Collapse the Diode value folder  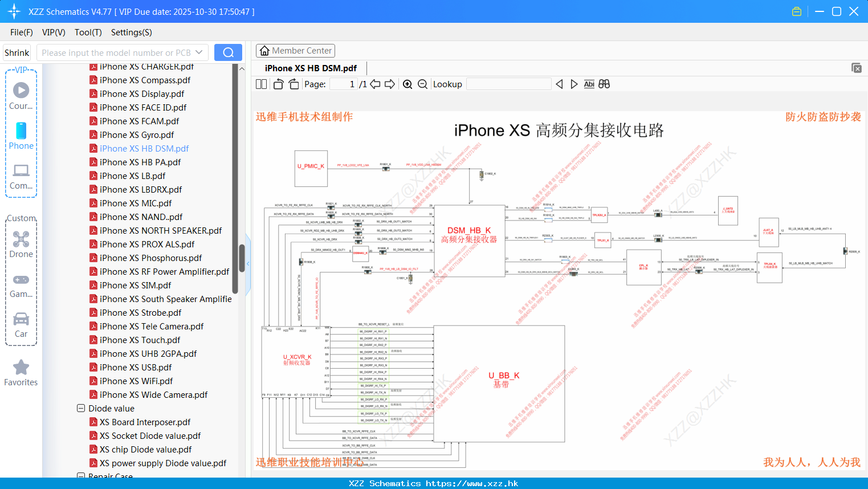click(81, 409)
